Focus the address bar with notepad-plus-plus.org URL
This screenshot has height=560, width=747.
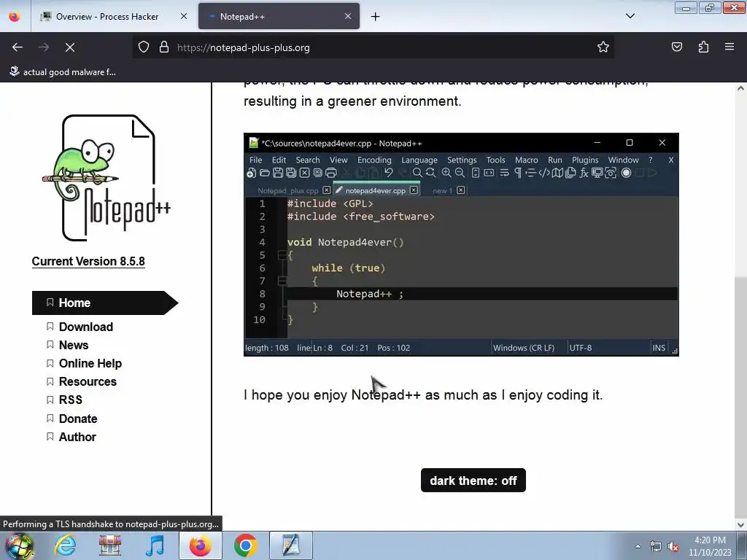373,47
